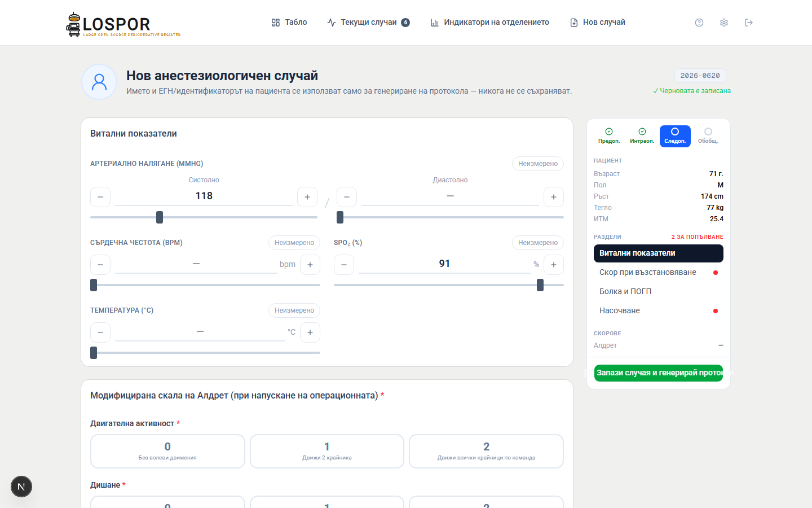Increase systolic pressure with plus button

click(x=307, y=197)
